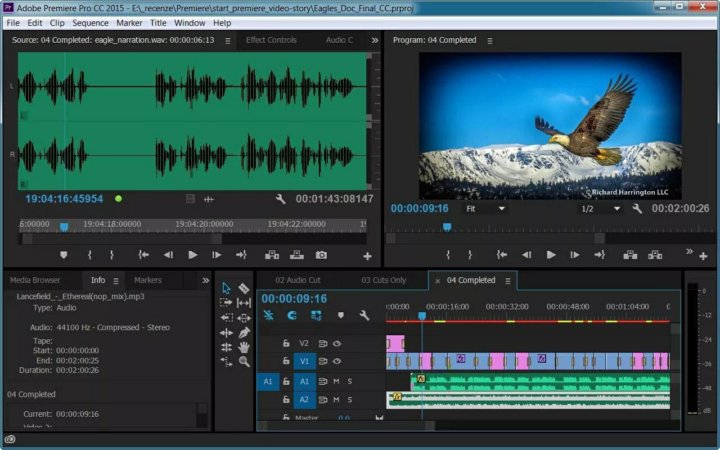Go to Out point in Program monitor
Image resolution: width=720 pixels, height=450 pixels.
coord(600,255)
